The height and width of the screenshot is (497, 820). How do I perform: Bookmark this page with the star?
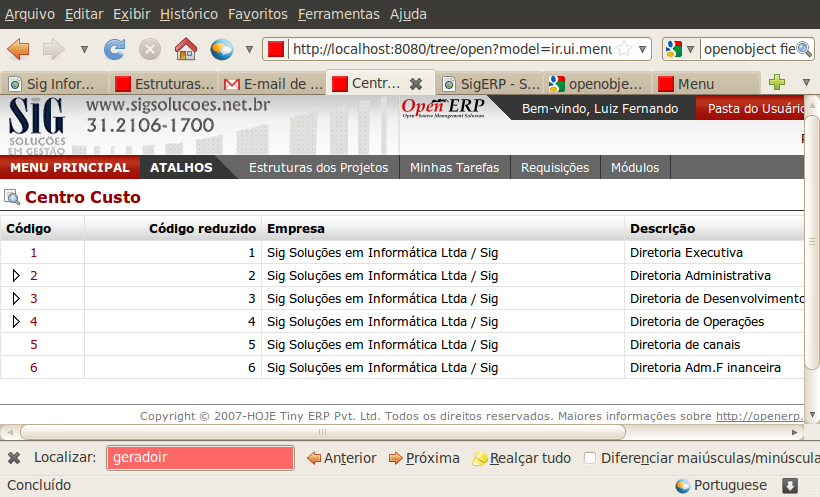[624, 49]
